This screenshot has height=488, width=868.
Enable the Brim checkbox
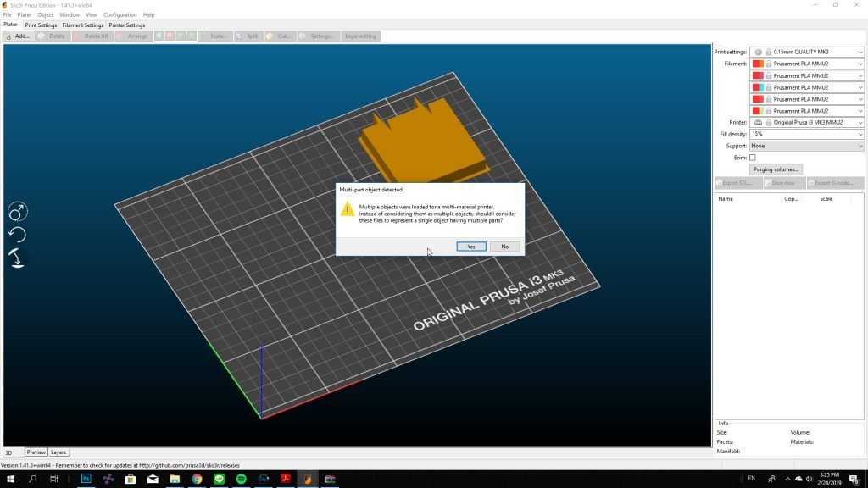(x=752, y=158)
